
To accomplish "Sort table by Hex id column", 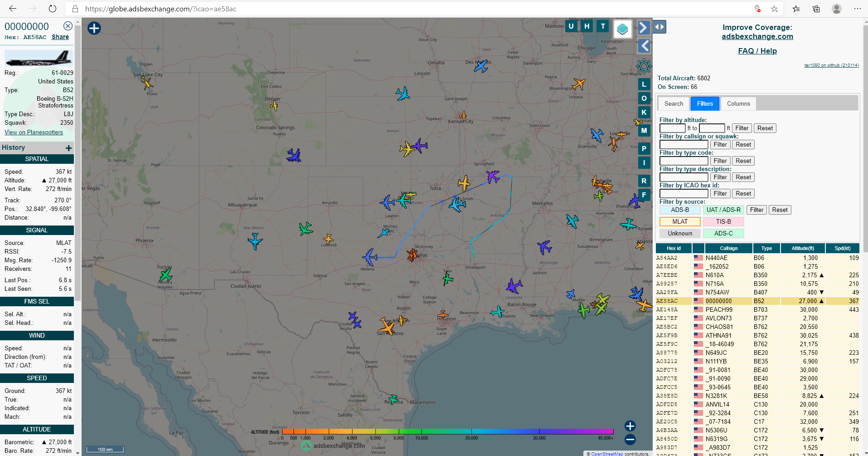I will point(674,248).
